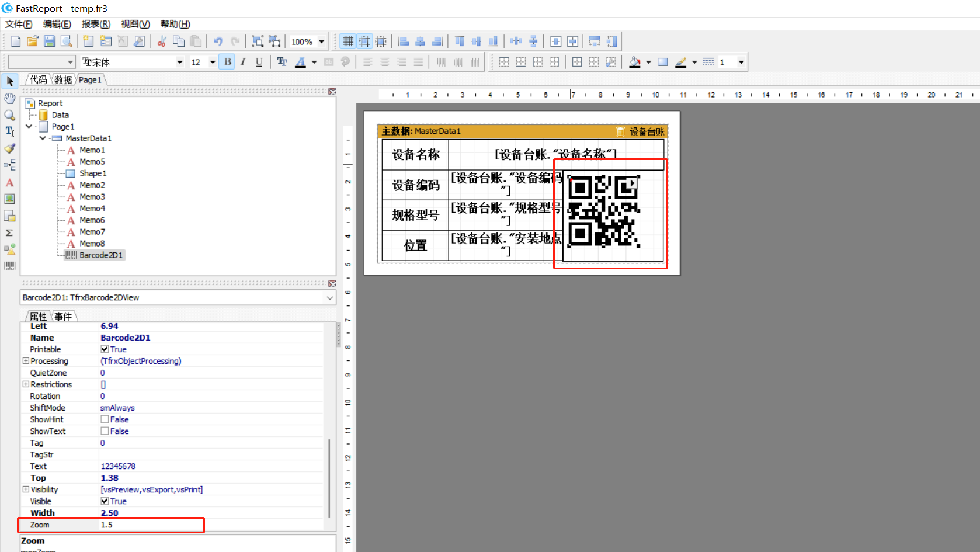Click the Zoom property value field
This screenshot has width=980, height=552.
click(x=210, y=525)
